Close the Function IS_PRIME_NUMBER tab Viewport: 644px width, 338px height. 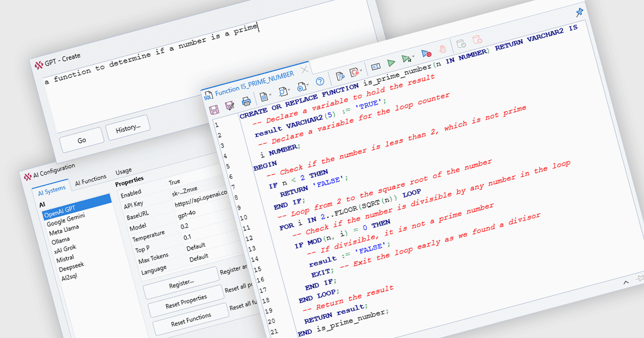(x=304, y=69)
